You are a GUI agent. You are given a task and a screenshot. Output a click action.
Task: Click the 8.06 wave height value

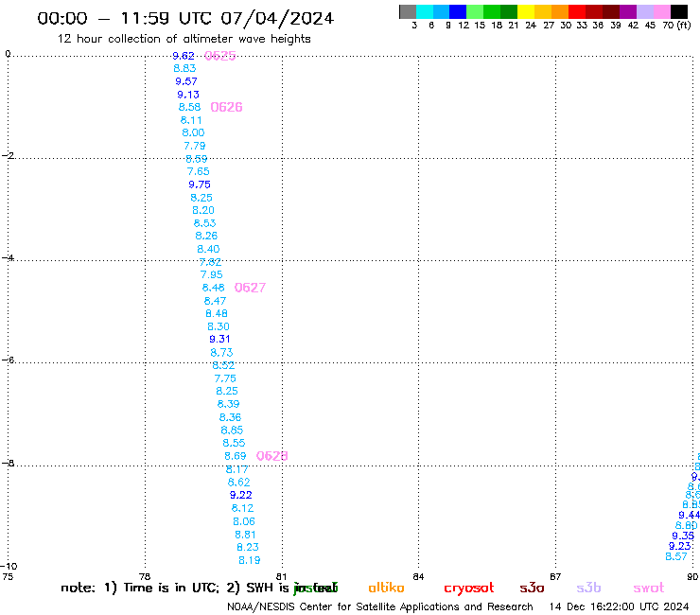pyautogui.click(x=244, y=521)
